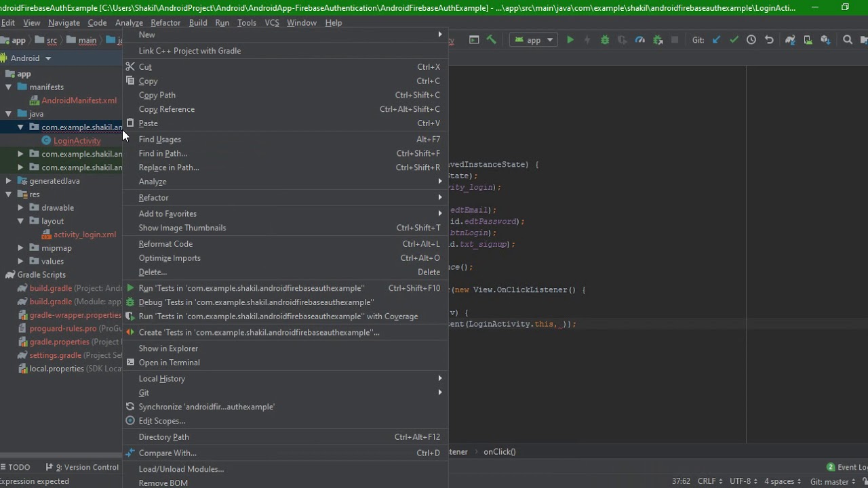This screenshot has height=488, width=868.
Task: Open the Event Log button
Action: click(x=848, y=467)
